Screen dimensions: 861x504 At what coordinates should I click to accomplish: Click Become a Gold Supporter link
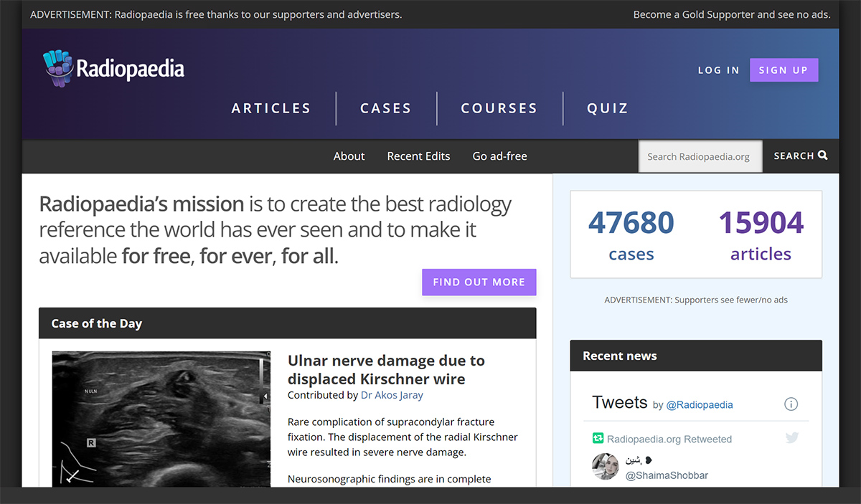click(x=731, y=14)
